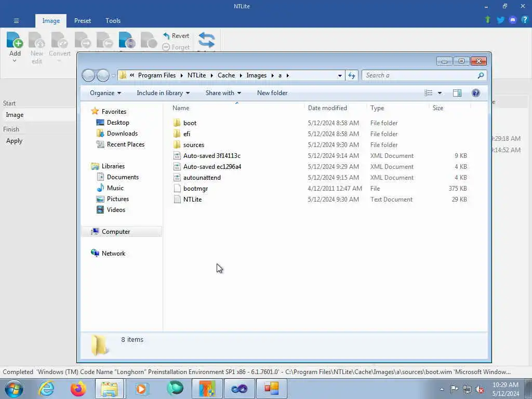Sort by the Date modified column header
The width and height of the screenshot is (532, 399).
[327, 108]
